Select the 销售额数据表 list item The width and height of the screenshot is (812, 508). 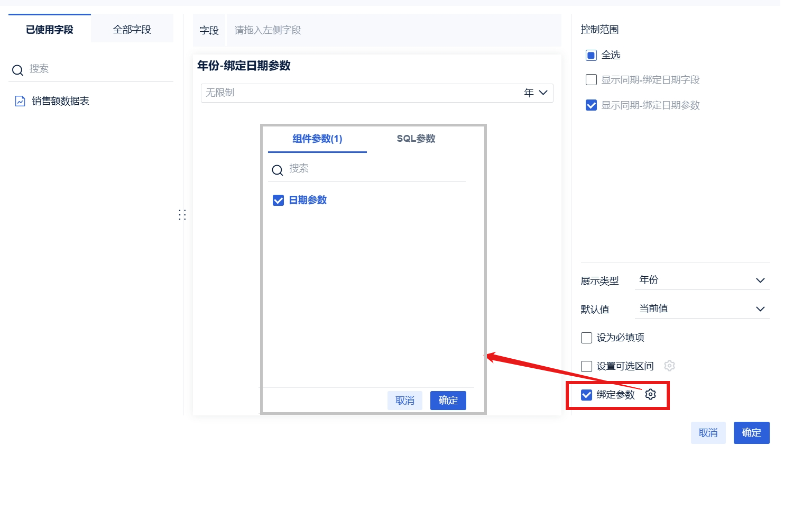pos(91,101)
